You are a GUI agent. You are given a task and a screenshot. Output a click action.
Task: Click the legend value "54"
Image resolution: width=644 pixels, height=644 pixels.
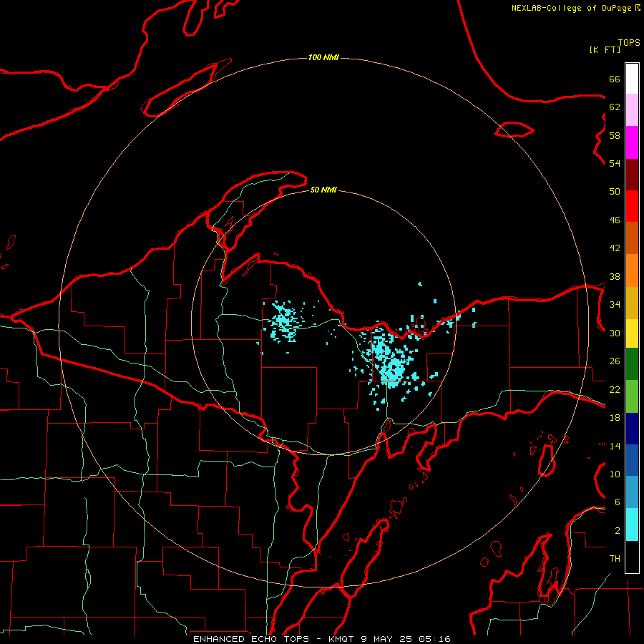click(615, 163)
